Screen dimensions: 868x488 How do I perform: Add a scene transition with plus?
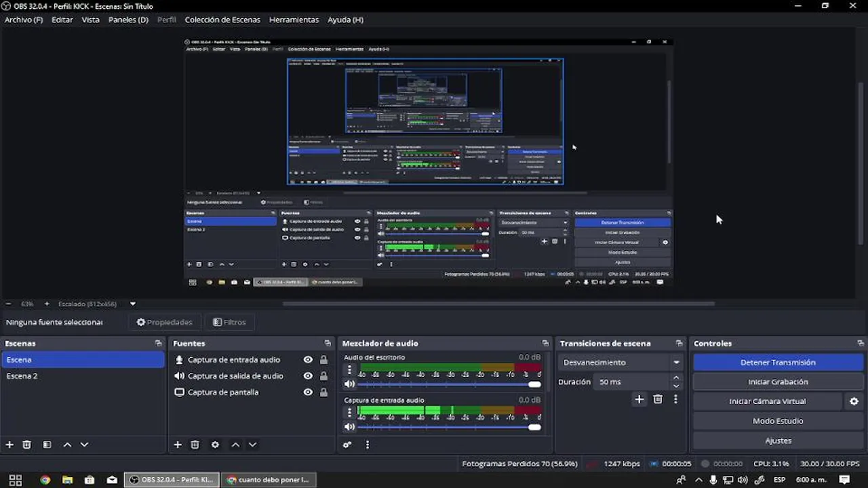(x=639, y=399)
